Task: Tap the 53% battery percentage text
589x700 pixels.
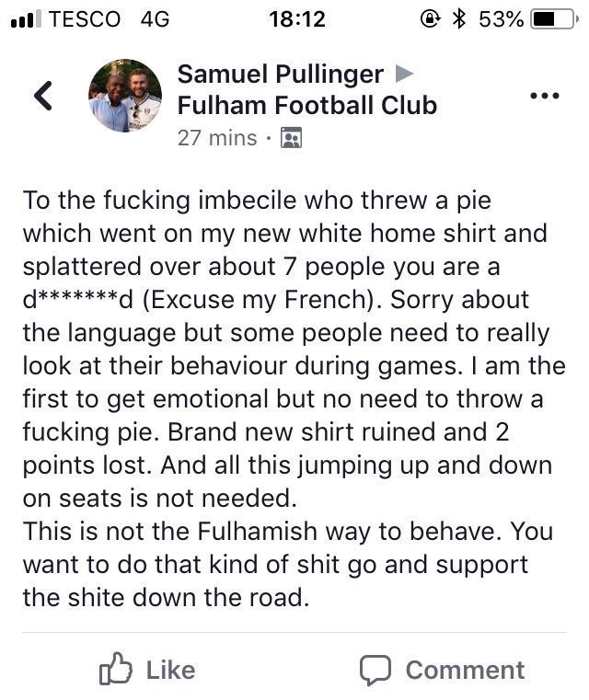Action: tap(501, 19)
